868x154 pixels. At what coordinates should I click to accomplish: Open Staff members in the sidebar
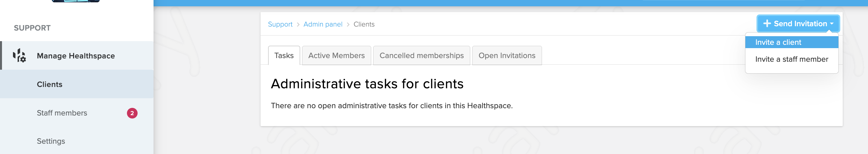[77, 113]
